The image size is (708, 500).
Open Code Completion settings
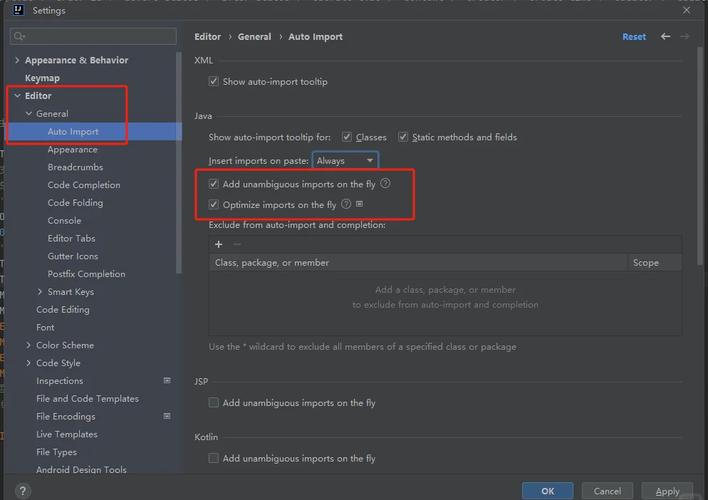84,185
